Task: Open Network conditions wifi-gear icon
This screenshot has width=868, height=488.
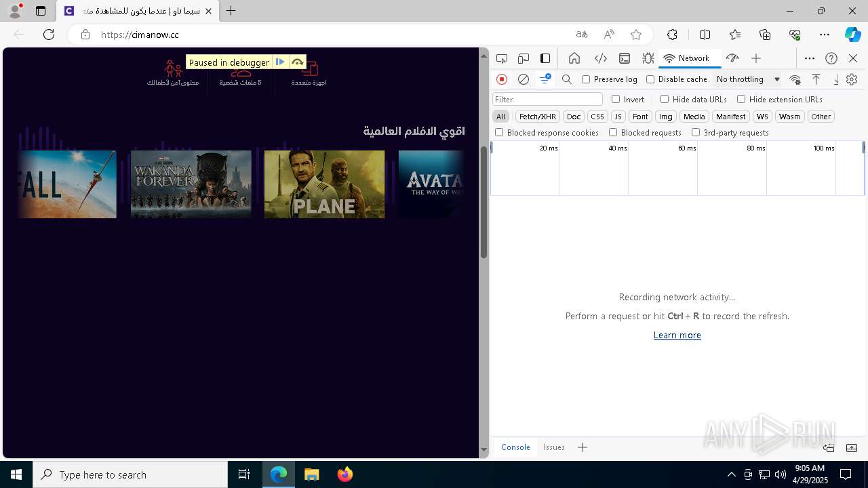Action: 795,79
